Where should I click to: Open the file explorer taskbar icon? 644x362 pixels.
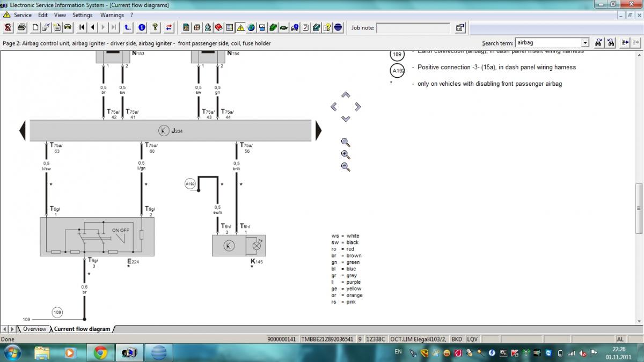point(41,352)
